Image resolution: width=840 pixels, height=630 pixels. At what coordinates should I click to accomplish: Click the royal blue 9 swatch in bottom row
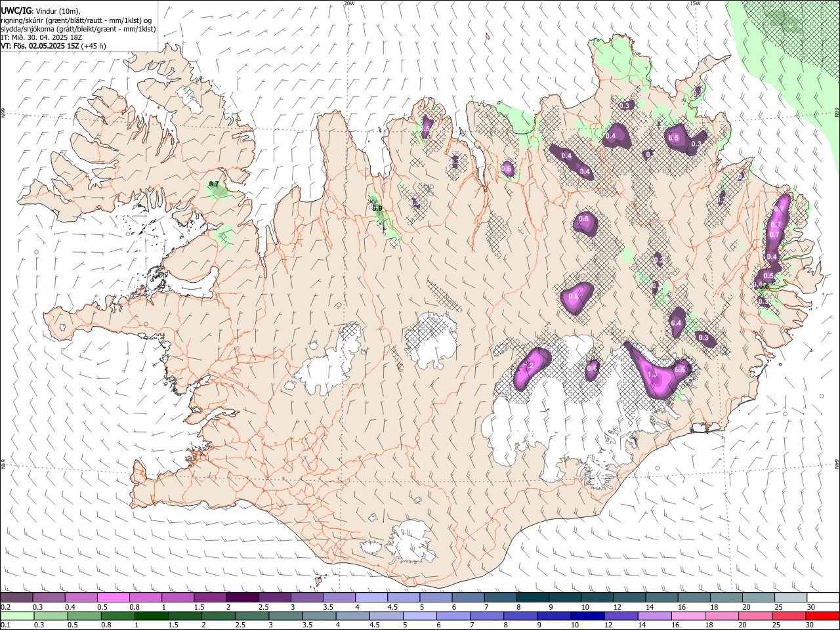coord(553,616)
